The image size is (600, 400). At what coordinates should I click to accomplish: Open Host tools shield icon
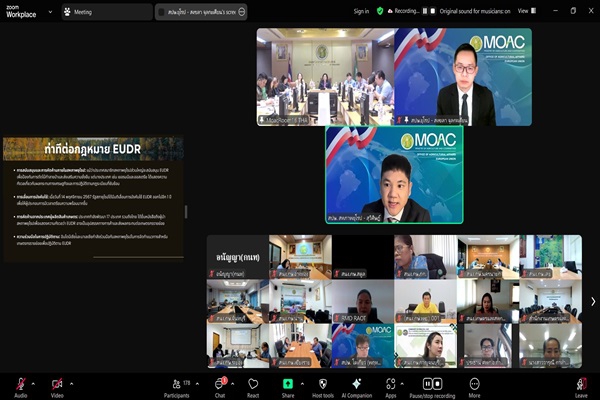322,385
